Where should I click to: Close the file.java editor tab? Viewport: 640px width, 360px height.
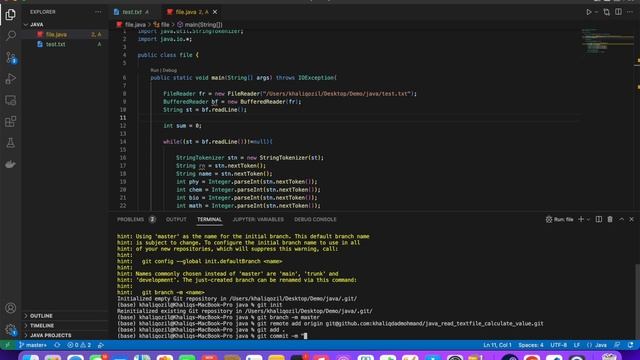215,12
